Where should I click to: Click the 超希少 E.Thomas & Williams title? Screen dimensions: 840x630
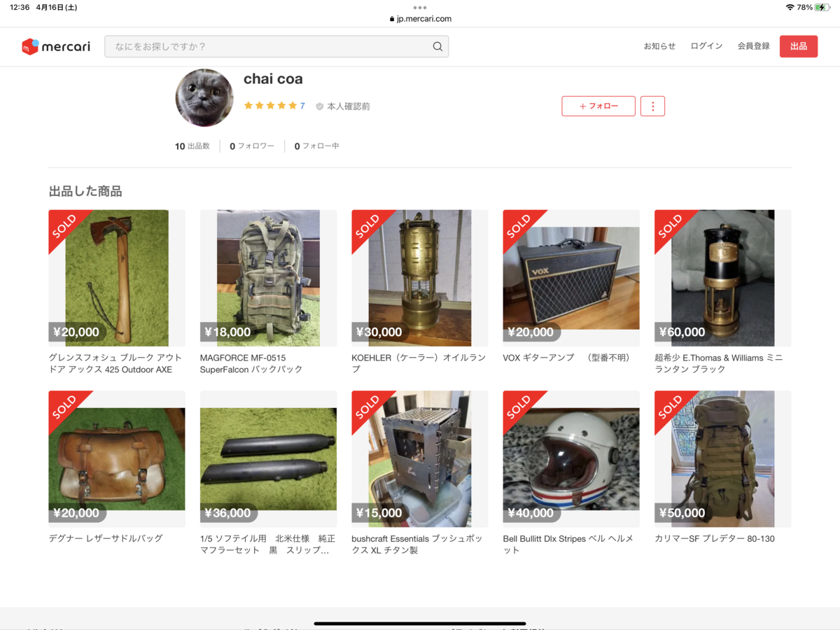(x=719, y=363)
